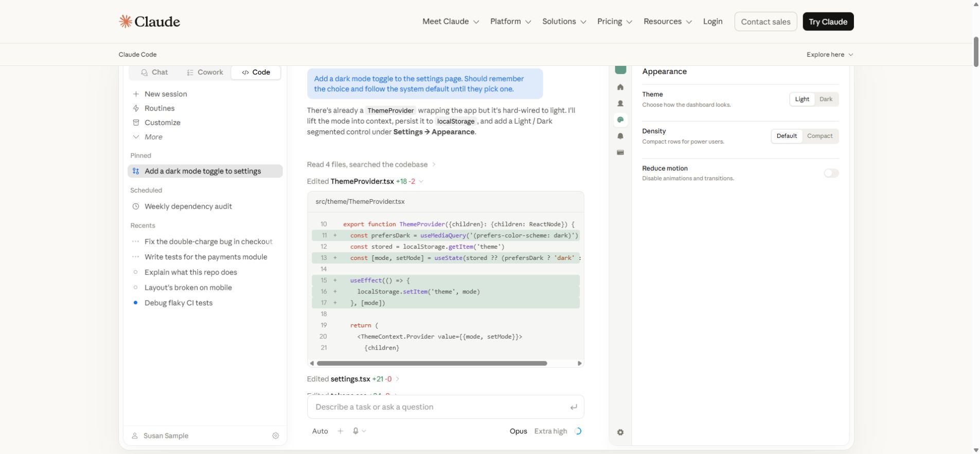Viewport: 980px width, 454px height.
Task: Click the Describe a task input field
Action: pyautogui.click(x=446, y=407)
